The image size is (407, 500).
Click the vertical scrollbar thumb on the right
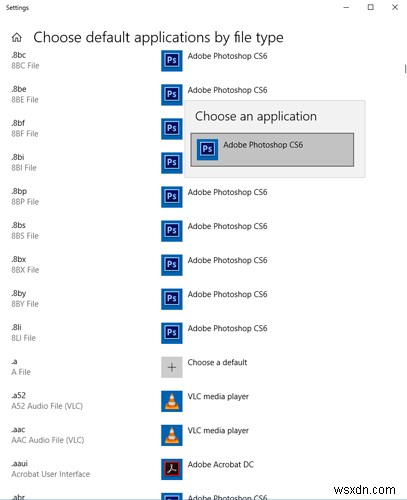tap(405, 69)
